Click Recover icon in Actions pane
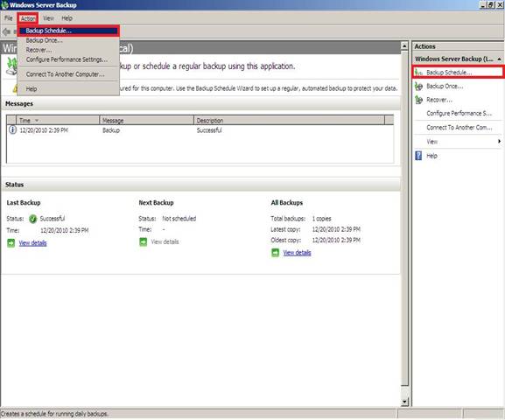505x420 pixels. tap(418, 100)
